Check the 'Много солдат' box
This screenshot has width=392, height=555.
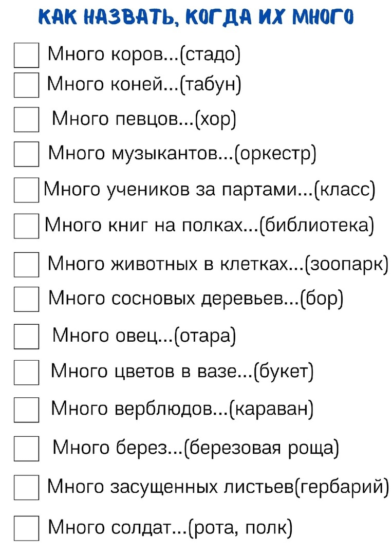[x=27, y=528]
